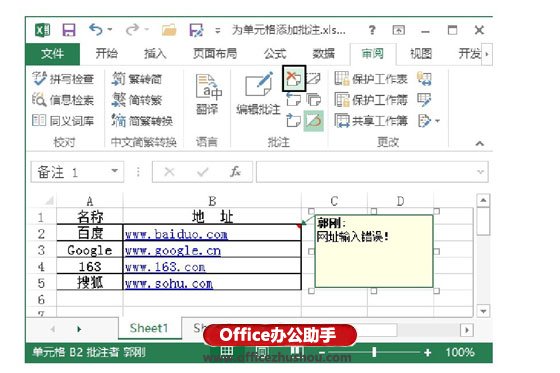Click Allow Users to Edit Ranges icon
The width and height of the screenshot is (560, 373).
pyautogui.click(x=425, y=100)
